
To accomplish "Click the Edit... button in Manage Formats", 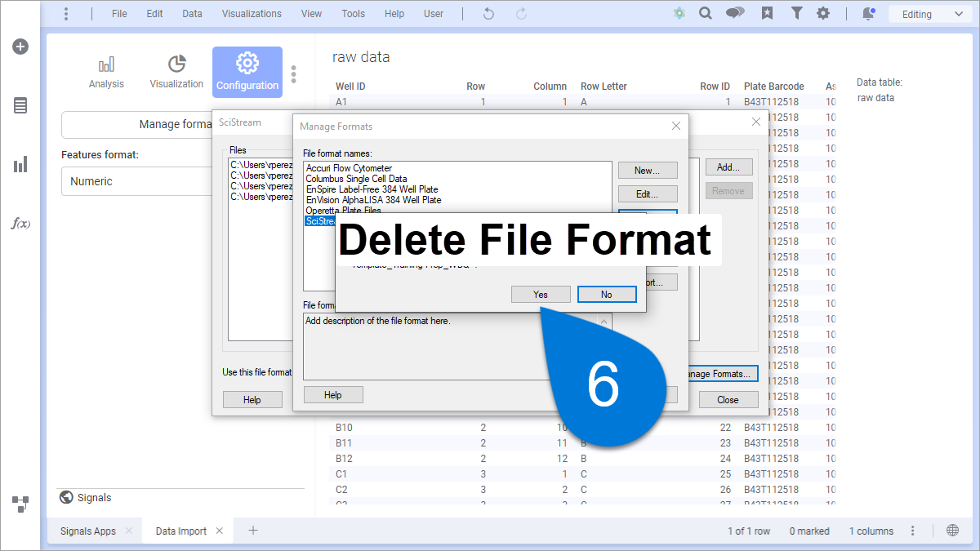I will (x=648, y=194).
